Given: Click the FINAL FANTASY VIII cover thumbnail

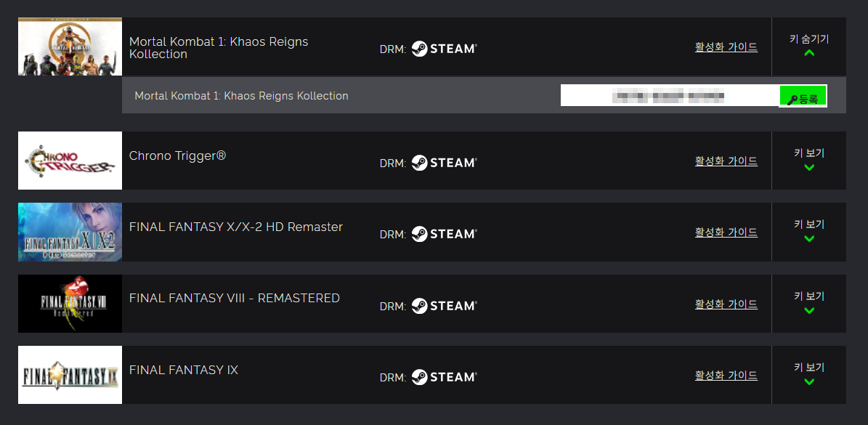Looking at the screenshot, I should [70, 304].
